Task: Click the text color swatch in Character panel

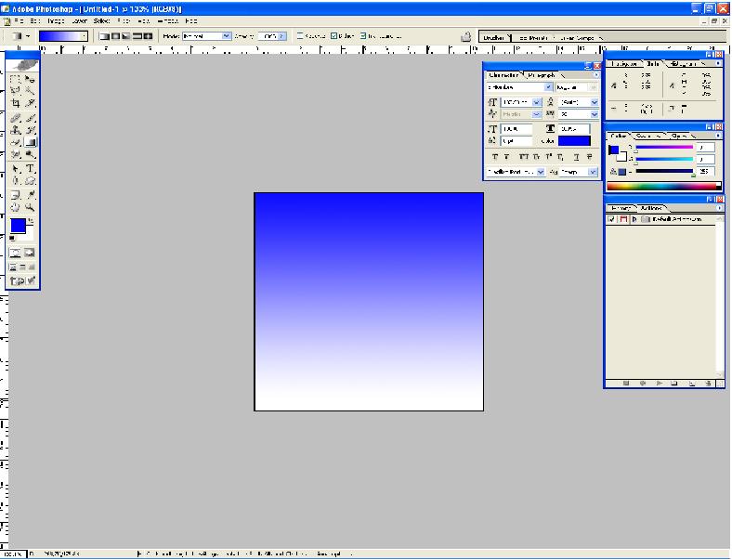Action: click(x=574, y=141)
